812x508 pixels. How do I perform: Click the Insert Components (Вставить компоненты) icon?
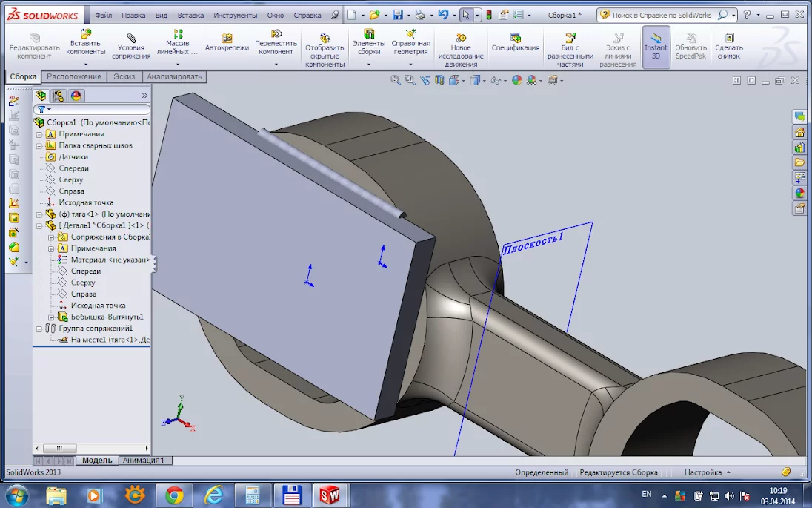86,35
